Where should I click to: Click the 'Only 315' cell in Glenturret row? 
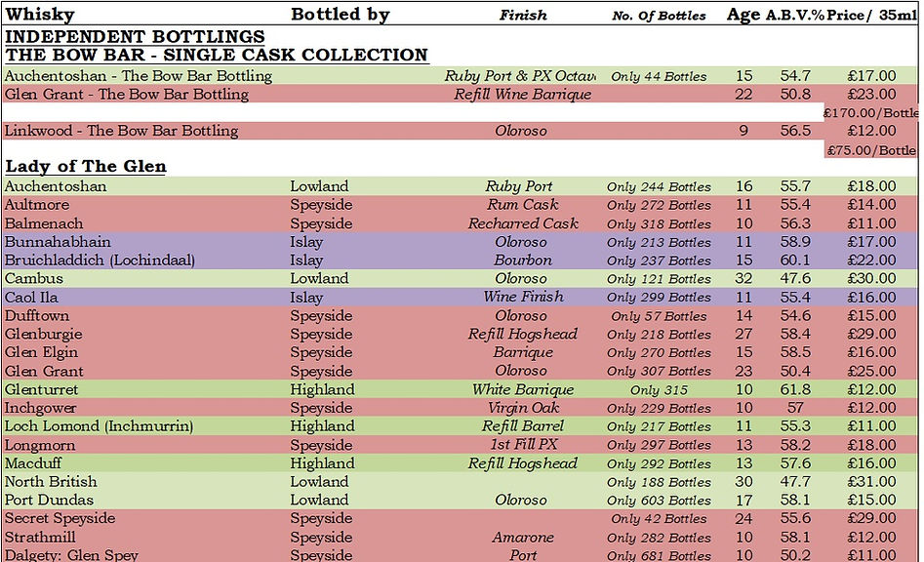659,390
